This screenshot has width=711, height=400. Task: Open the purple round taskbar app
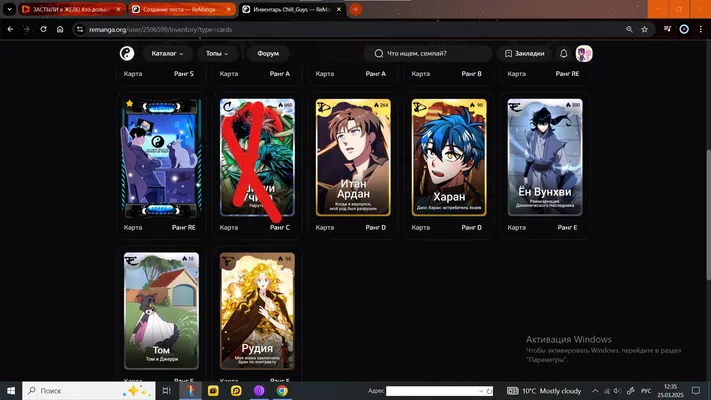[x=259, y=390]
